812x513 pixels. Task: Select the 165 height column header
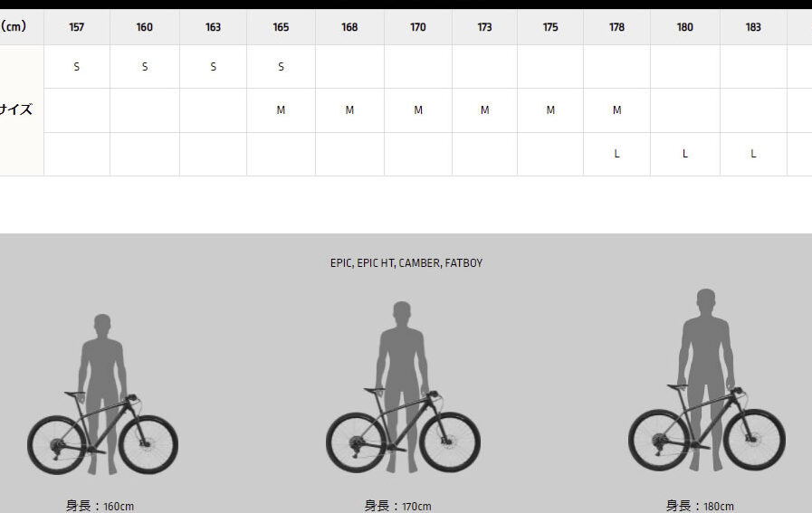pos(281,27)
